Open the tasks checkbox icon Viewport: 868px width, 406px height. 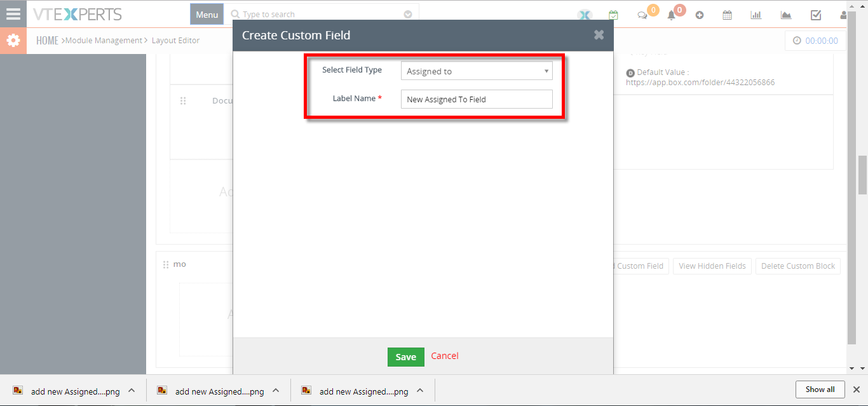[x=816, y=15]
